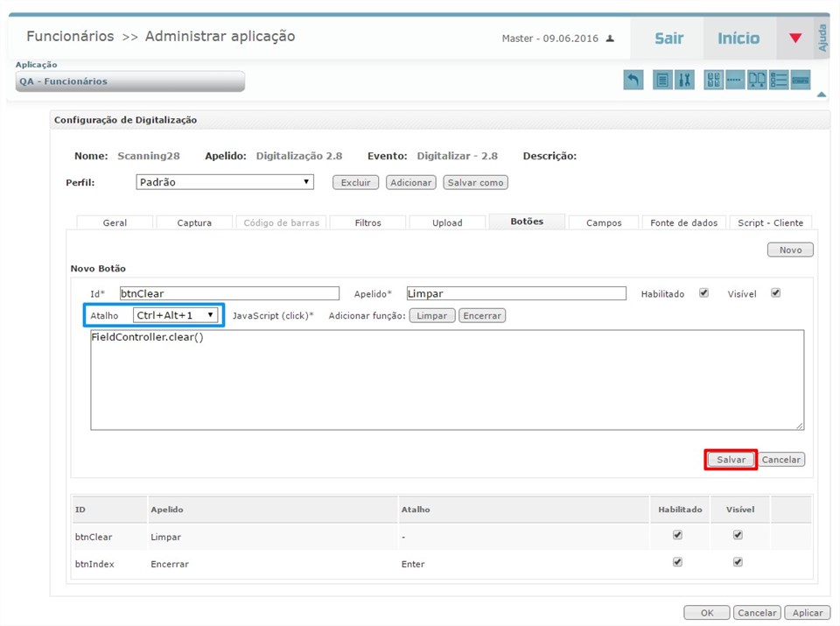Click the Novo button
This screenshot has width=840, height=626.
pyautogui.click(x=790, y=250)
